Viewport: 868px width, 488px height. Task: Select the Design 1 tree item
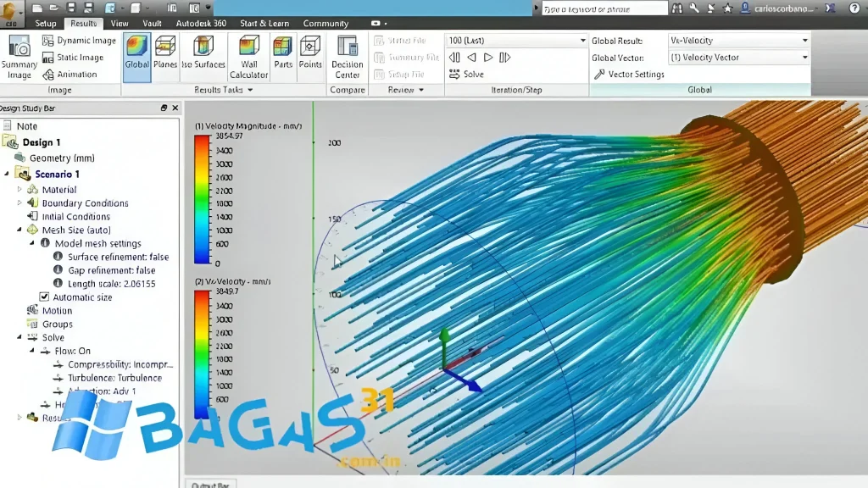[42, 142]
